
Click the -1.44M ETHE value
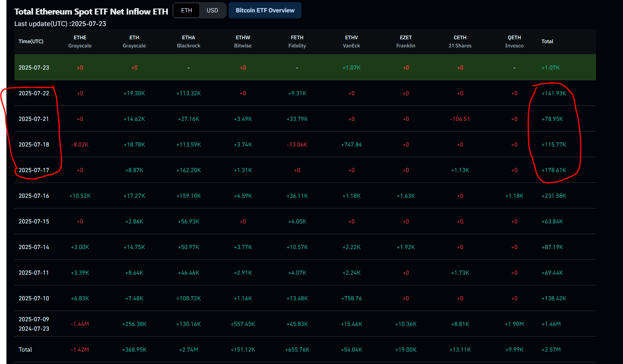click(80, 324)
